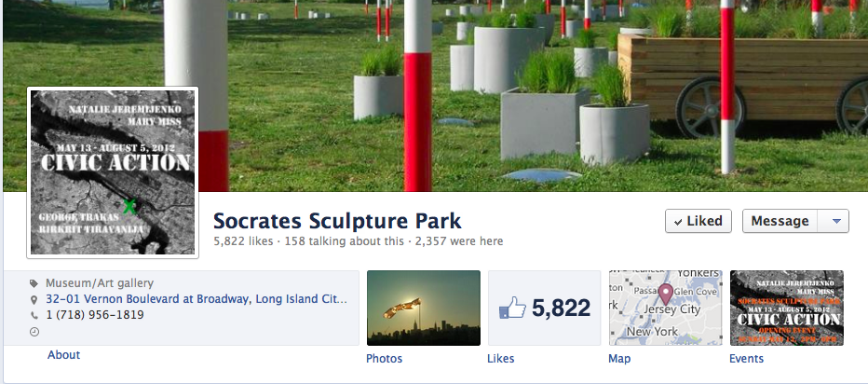The height and width of the screenshot is (384, 868).
Task: Open the Civic Action profile picture
Action: [x=113, y=172]
